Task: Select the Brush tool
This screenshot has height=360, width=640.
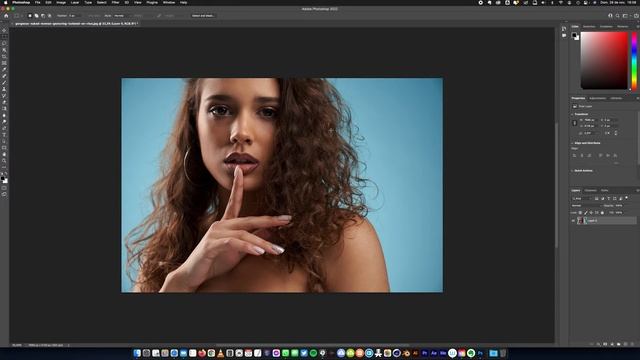Action: coord(4,82)
